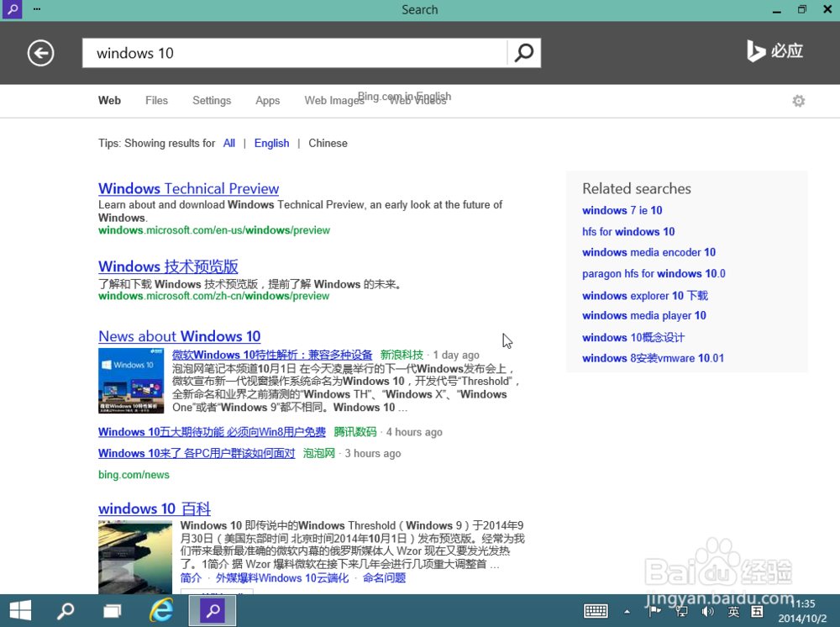Open related search windows media encoder 10
The height and width of the screenshot is (627, 840).
coord(648,252)
